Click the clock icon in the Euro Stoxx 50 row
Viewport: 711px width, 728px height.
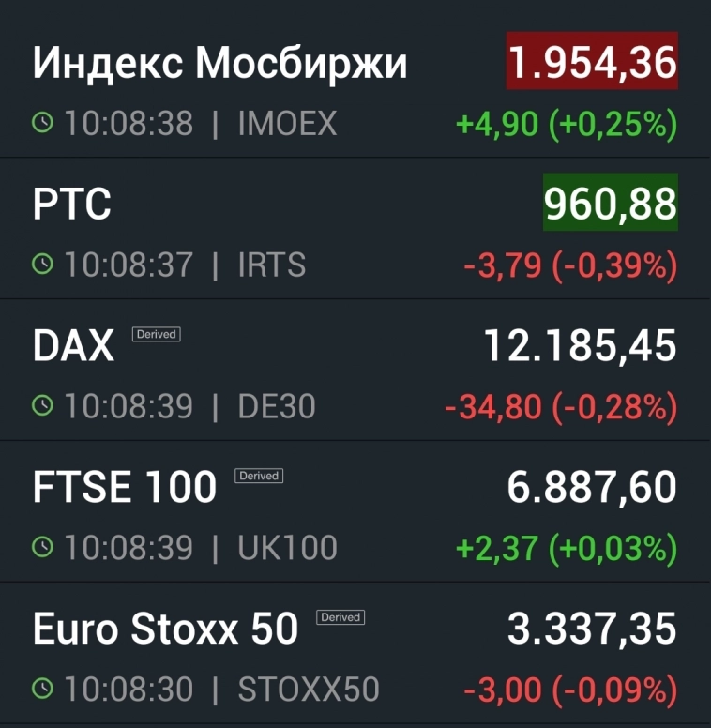[43, 690]
